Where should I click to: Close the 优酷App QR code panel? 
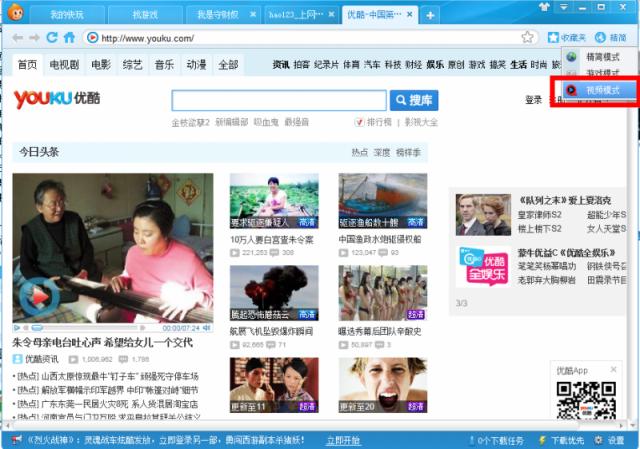pos(613,369)
